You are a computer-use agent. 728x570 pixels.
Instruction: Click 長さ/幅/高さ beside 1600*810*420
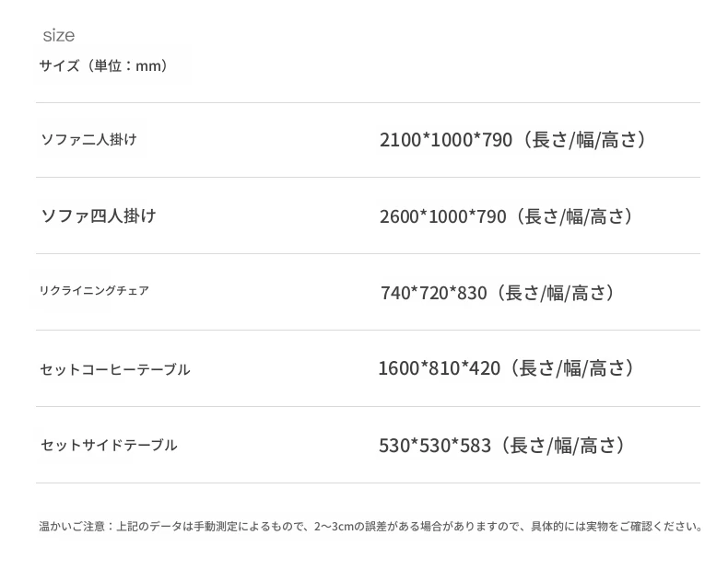pyautogui.click(x=572, y=368)
